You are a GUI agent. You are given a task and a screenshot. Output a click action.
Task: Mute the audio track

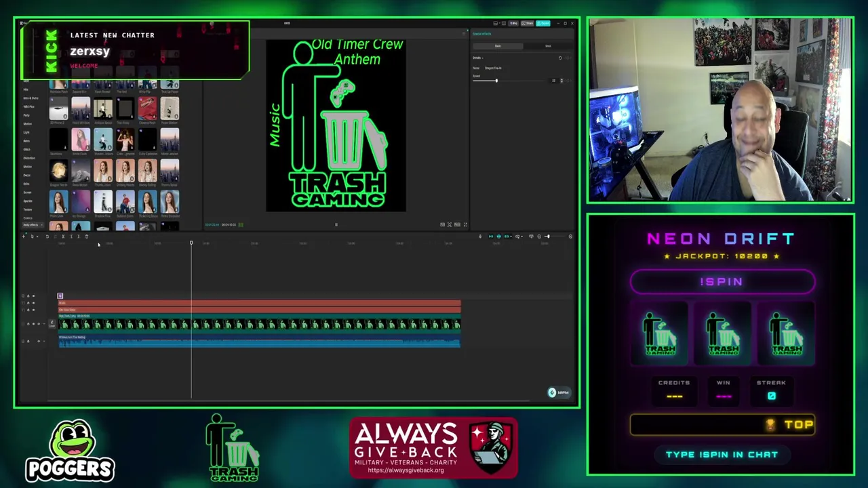point(39,341)
